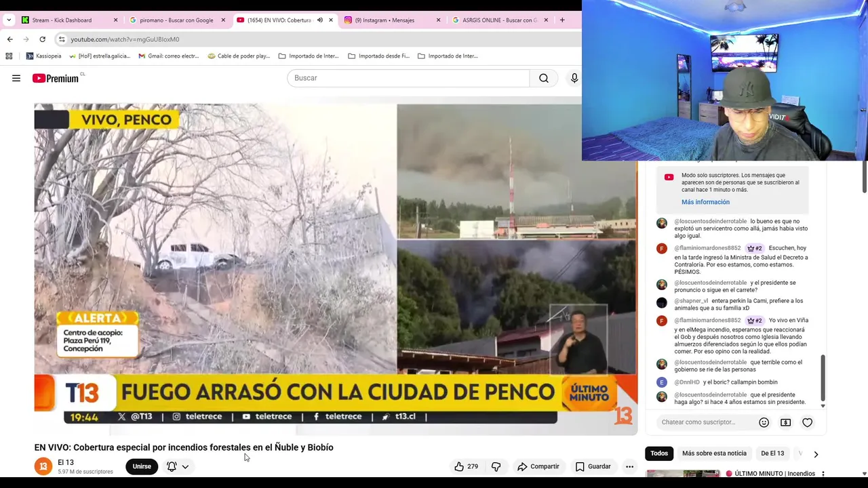The height and width of the screenshot is (488, 868).
Task: Open the Kassiopeia bookmark
Action: coord(43,56)
